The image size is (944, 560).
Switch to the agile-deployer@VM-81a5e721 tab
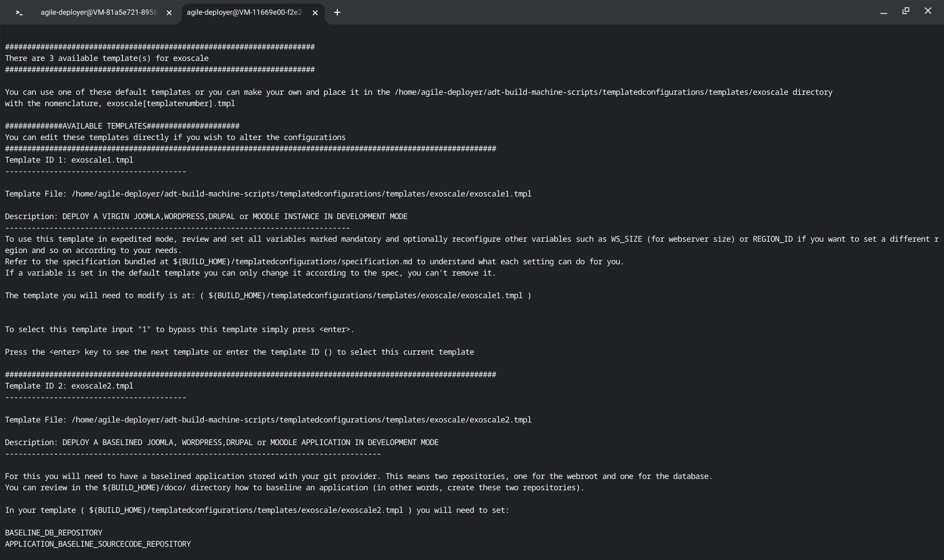99,13
